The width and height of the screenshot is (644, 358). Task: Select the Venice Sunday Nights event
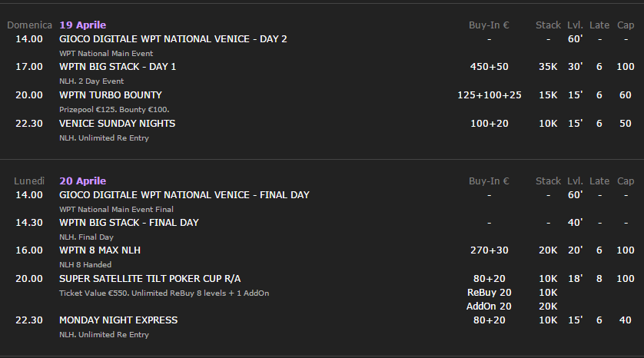coord(117,124)
